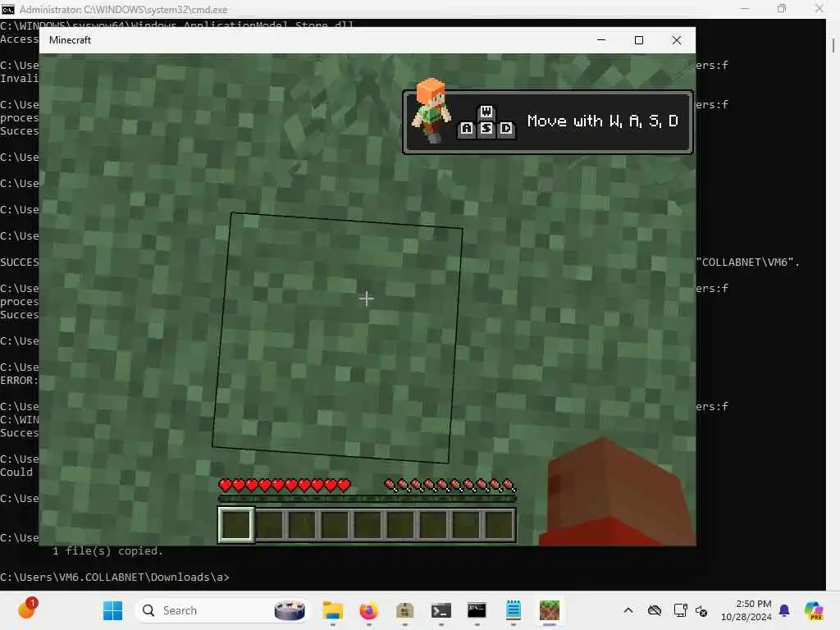840x630 pixels.
Task: Select the second hotbar slot in Minecraft
Action: point(269,524)
